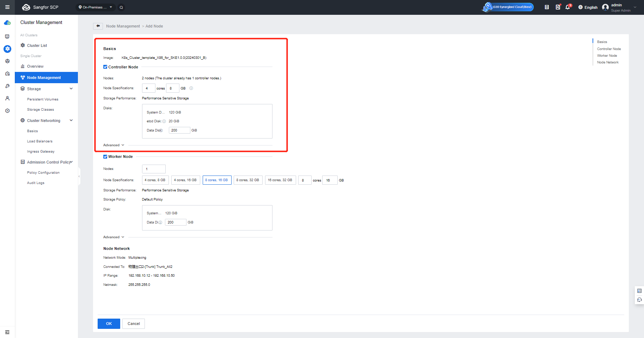Open the document icon on right edge
This screenshot has height=338, width=644.
click(x=639, y=291)
